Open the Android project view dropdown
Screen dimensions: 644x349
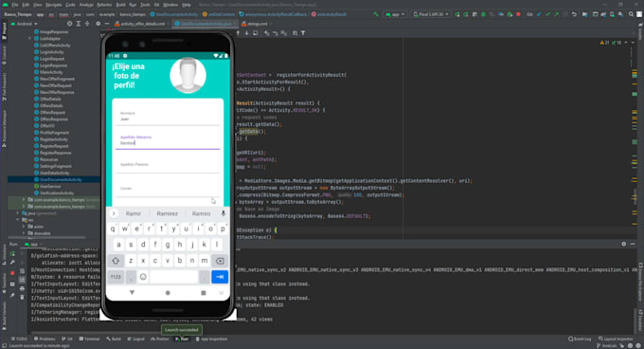pyautogui.click(x=25, y=24)
